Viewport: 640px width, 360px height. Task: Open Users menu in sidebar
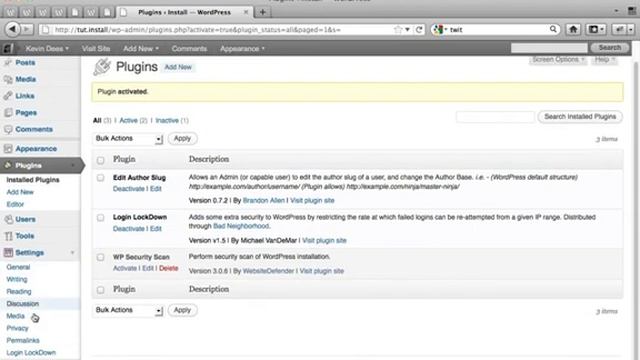point(25,219)
